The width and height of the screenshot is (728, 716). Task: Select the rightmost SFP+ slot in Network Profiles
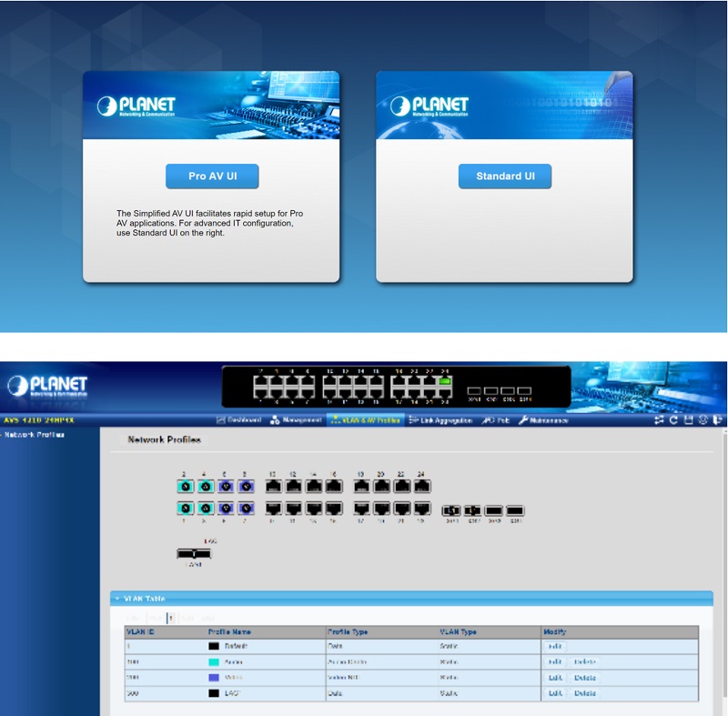click(514, 511)
